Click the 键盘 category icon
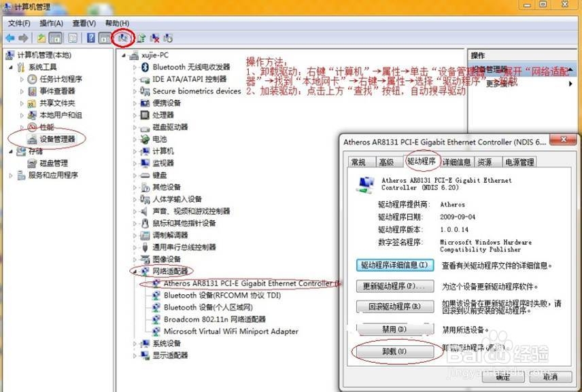The width and height of the screenshot is (582, 392). (145, 175)
